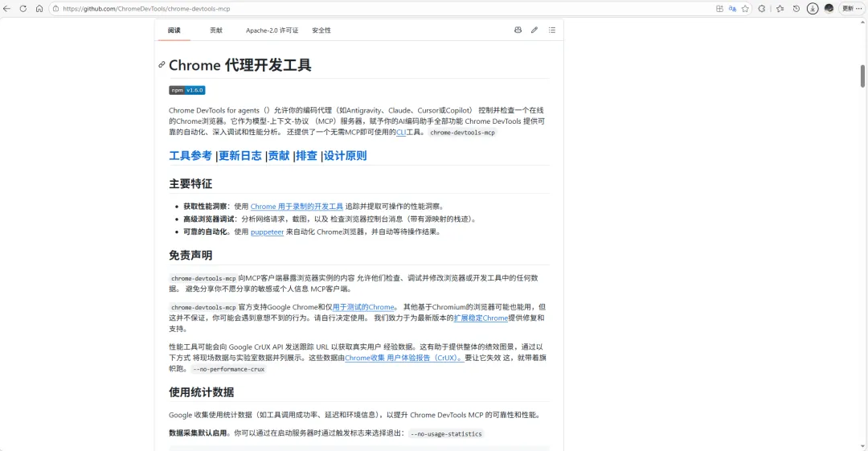
Task: Open the 工具参考 link
Action: 190,156
